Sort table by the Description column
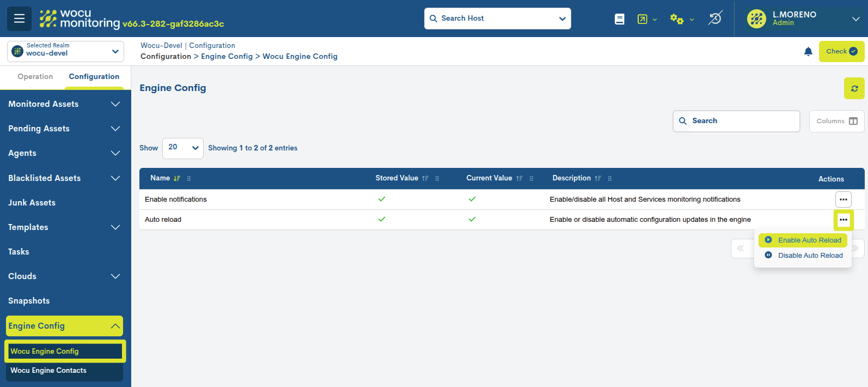This screenshot has height=387, width=868. pos(597,179)
